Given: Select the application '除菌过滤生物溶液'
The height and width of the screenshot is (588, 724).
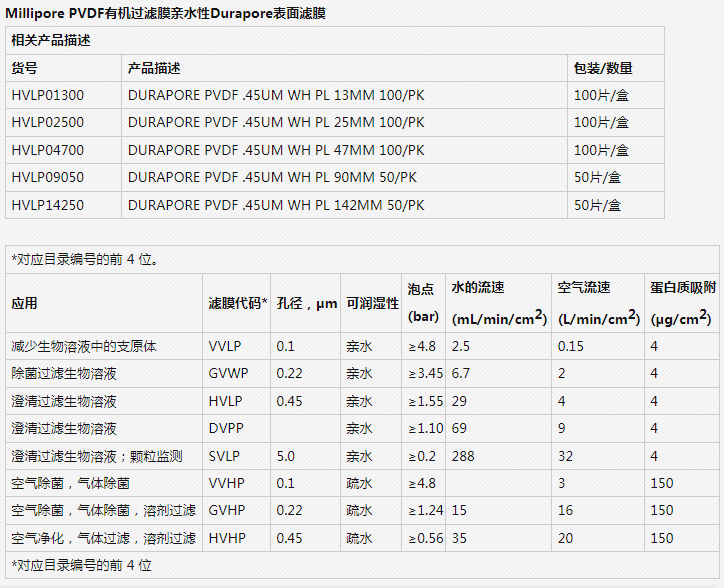Looking at the screenshot, I should 64,374.
